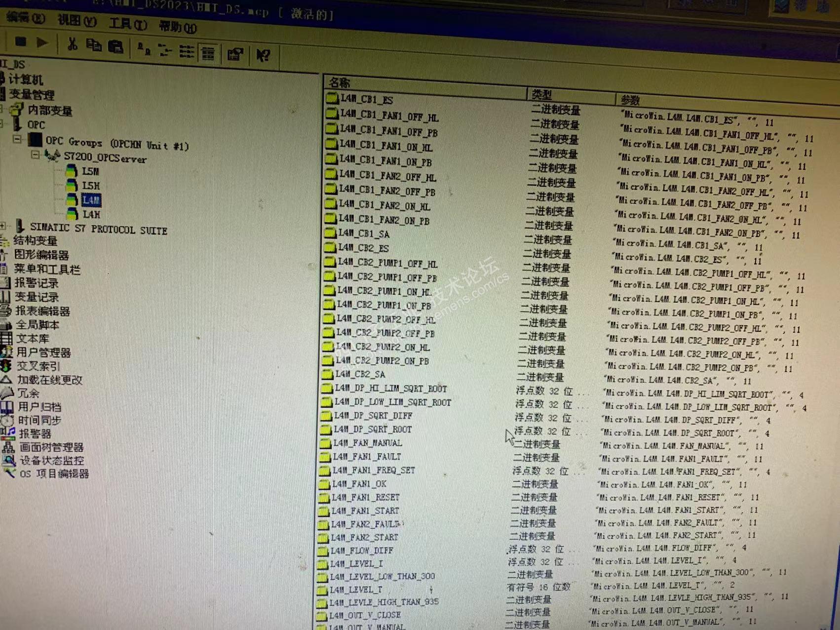
Task: Select 变量管理 in the project tree
Action: point(32,94)
